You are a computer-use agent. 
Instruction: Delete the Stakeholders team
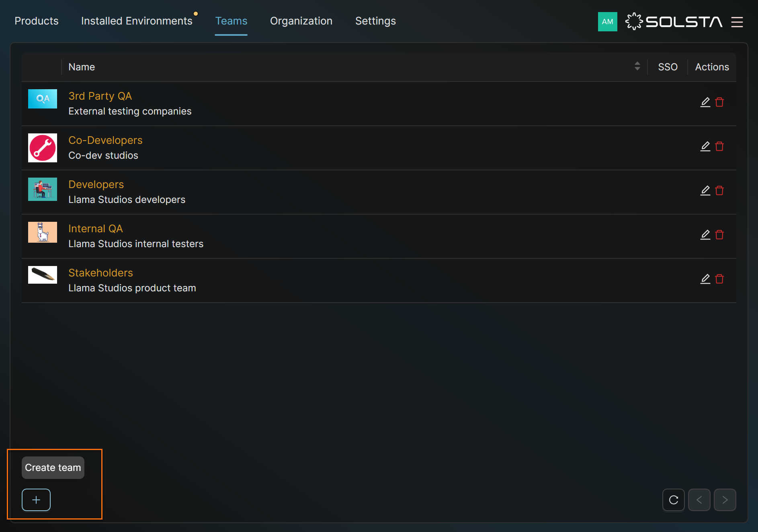pyautogui.click(x=719, y=279)
